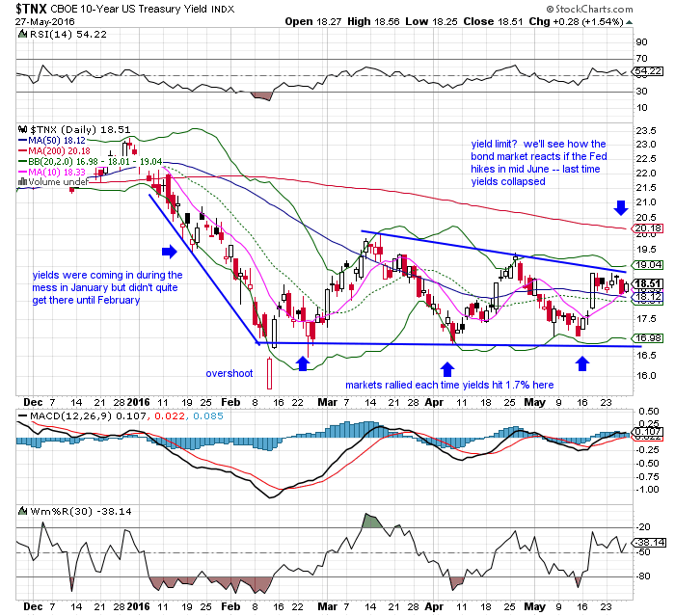Click the blue down arrow above the 200-day MA

621,206
